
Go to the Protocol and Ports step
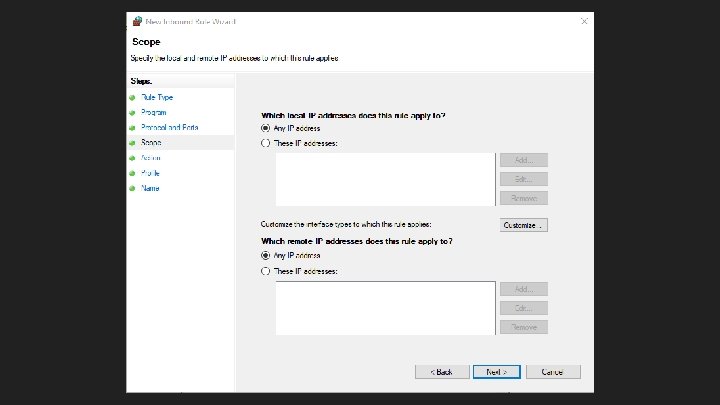169,128
